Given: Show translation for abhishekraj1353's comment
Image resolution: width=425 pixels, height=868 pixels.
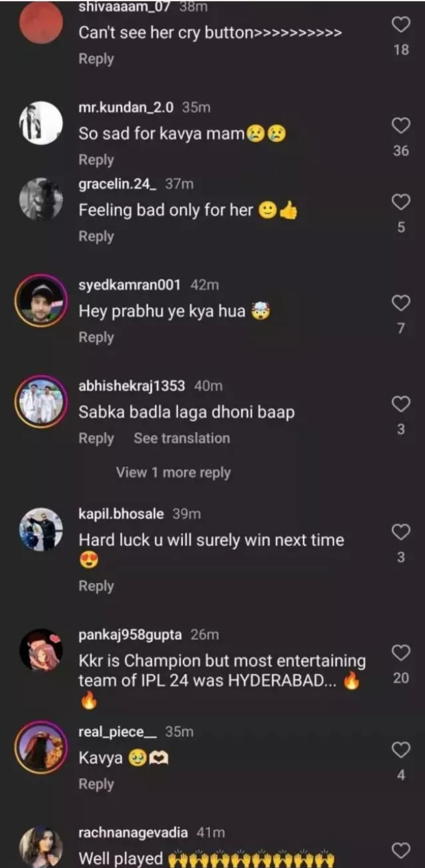Looking at the screenshot, I should [x=182, y=438].
